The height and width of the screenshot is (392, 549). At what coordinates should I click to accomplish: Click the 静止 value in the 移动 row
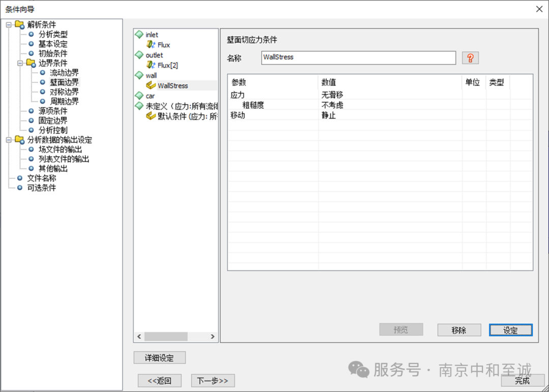coord(328,115)
